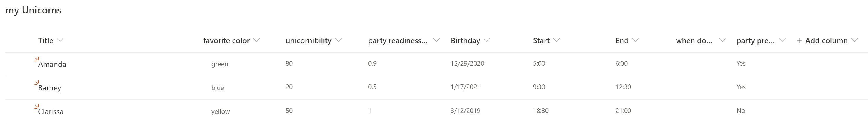Open the Barney list item
Image resolution: width=868 pixels, height=132 pixels.
tap(50, 88)
